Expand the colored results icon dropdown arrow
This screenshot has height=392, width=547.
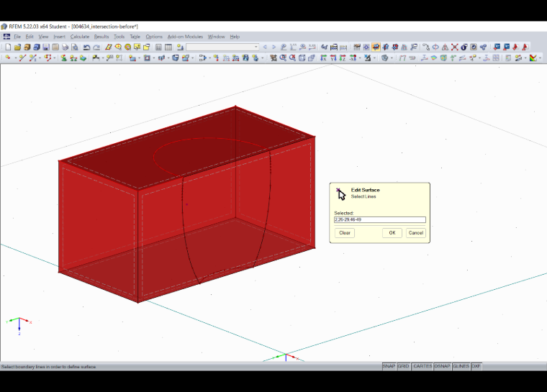540,58
